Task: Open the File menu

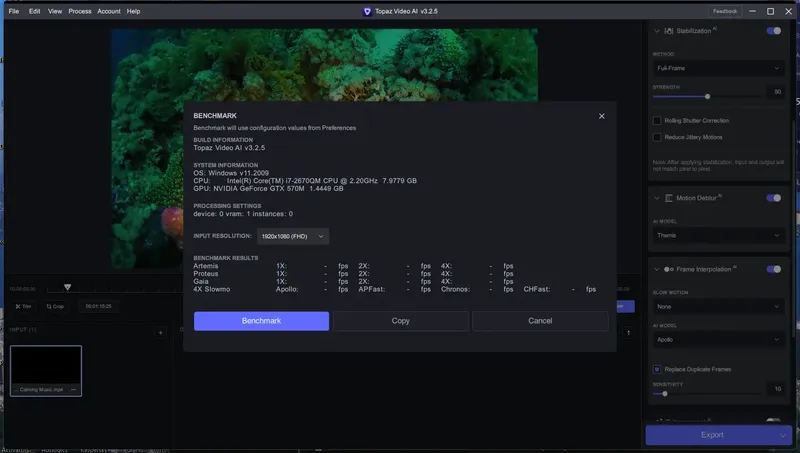Action: pyautogui.click(x=14, y=11)
